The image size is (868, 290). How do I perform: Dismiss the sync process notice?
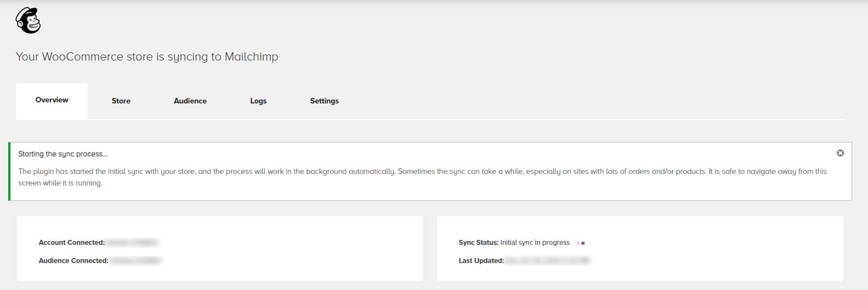coord(840,153)
